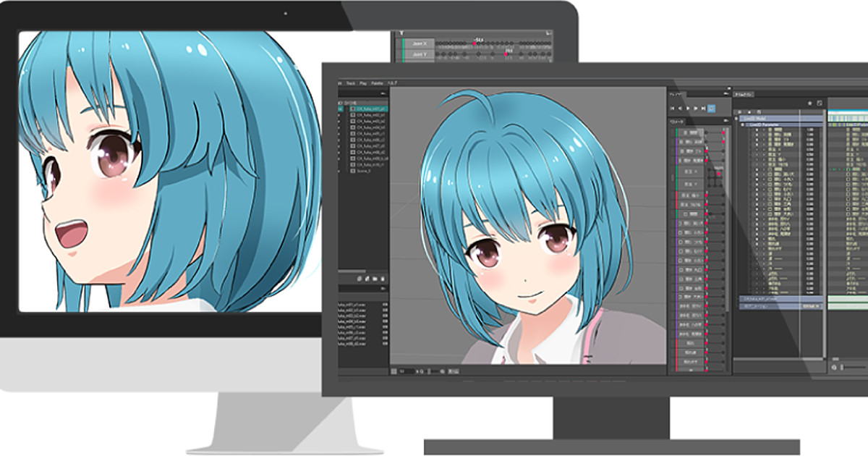Collapse the Live2D Parameter group row
Viewport: 868px width, 456px height.
pos(741,124)
